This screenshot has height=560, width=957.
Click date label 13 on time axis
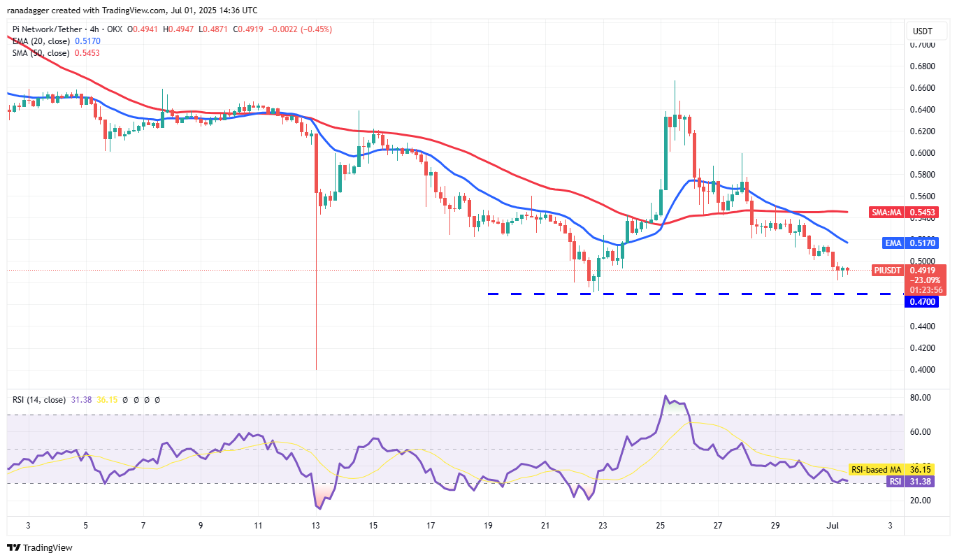point(316,525)
